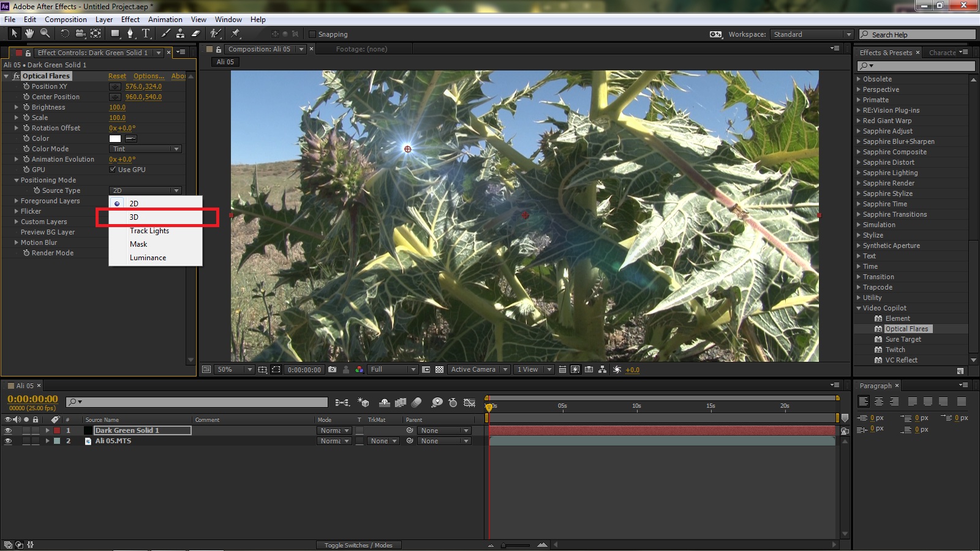Open the 50% magnification dropdown
The width and height of the screenshot is (980, 551).
point(235,370)
